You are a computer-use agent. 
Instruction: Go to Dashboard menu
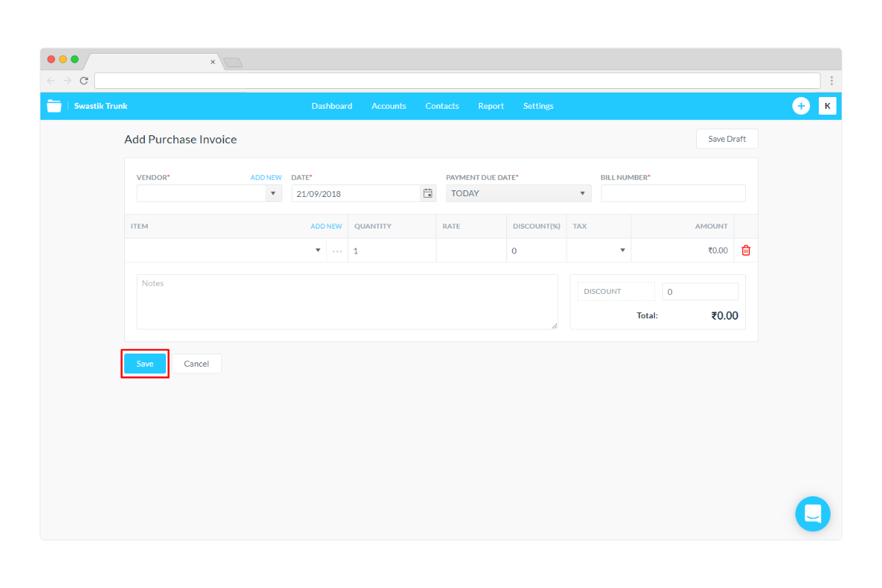coord(331,106)
